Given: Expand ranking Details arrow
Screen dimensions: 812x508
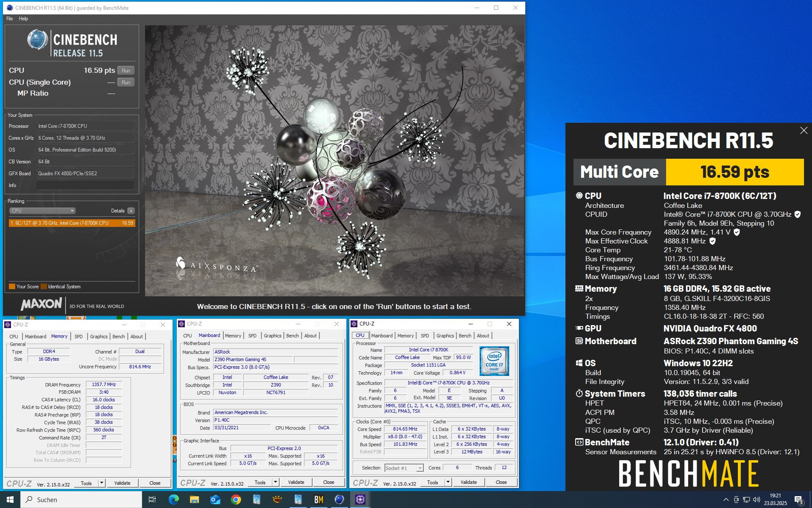Looking at the screenshot, I should point(131,211).
